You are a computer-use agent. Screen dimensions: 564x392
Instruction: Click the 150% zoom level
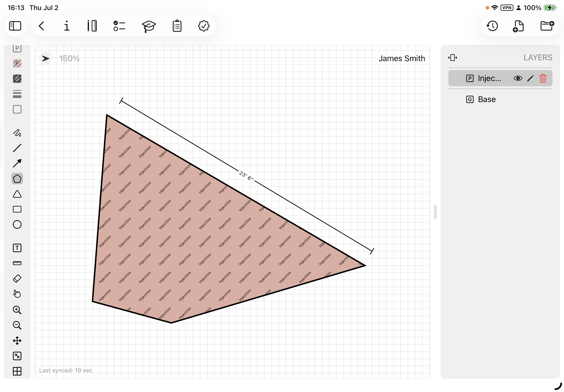pos(70,59)
